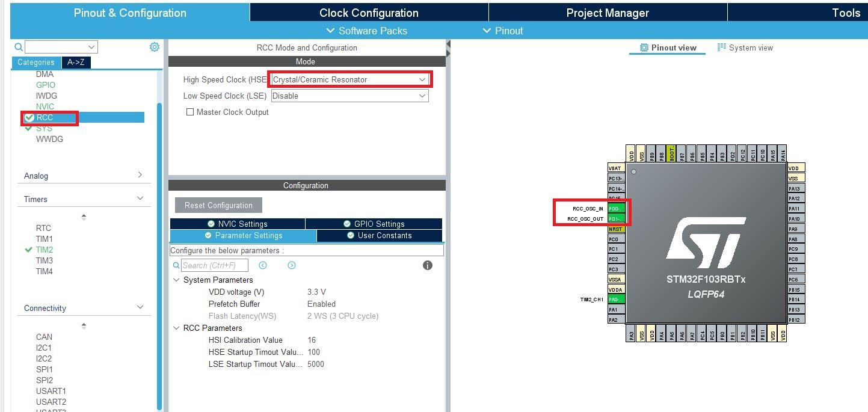Click the parameter info icon
The image size is (868, 412).
click(x=428, y=265)
